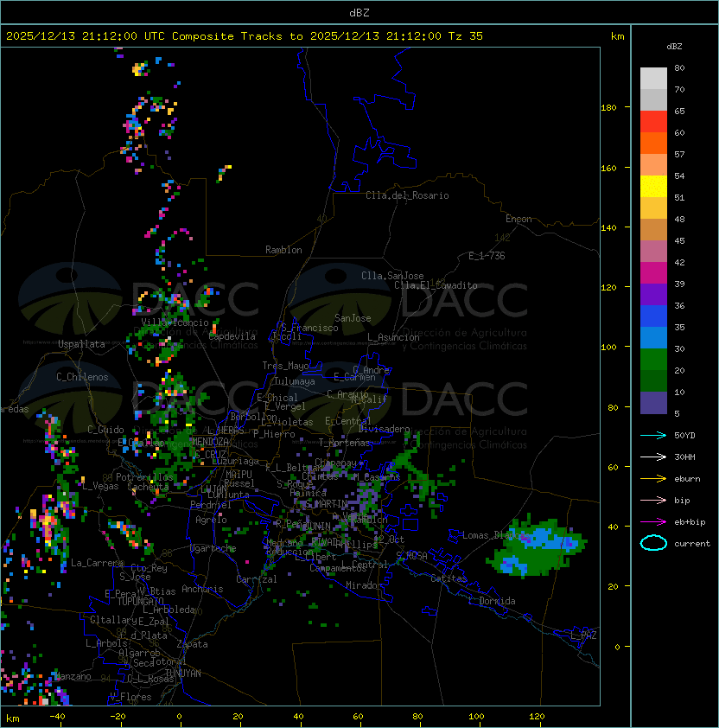The image size is (719, 728).
Task: Click the '45' value on dBZ scale
Action: [x=679, y=240]
